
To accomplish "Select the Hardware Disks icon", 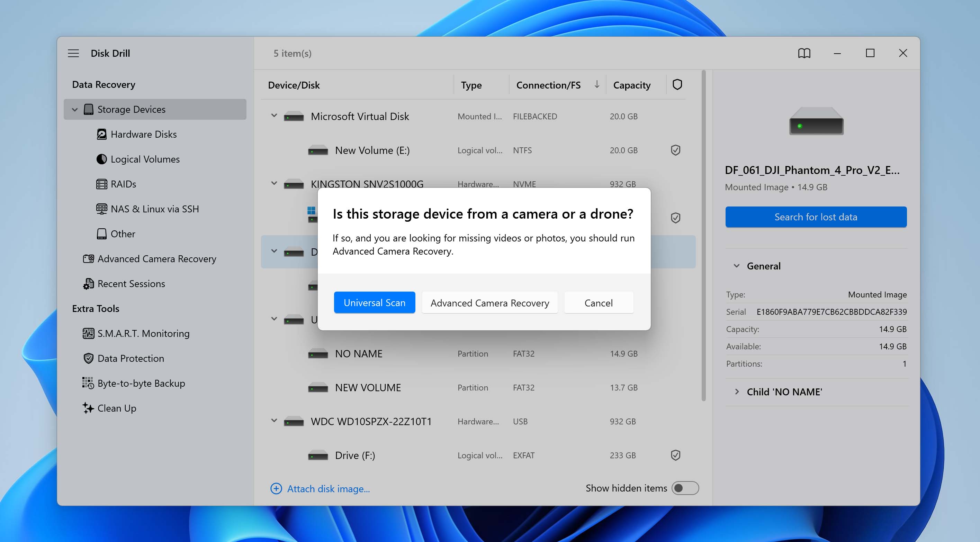I will point(101,134).
